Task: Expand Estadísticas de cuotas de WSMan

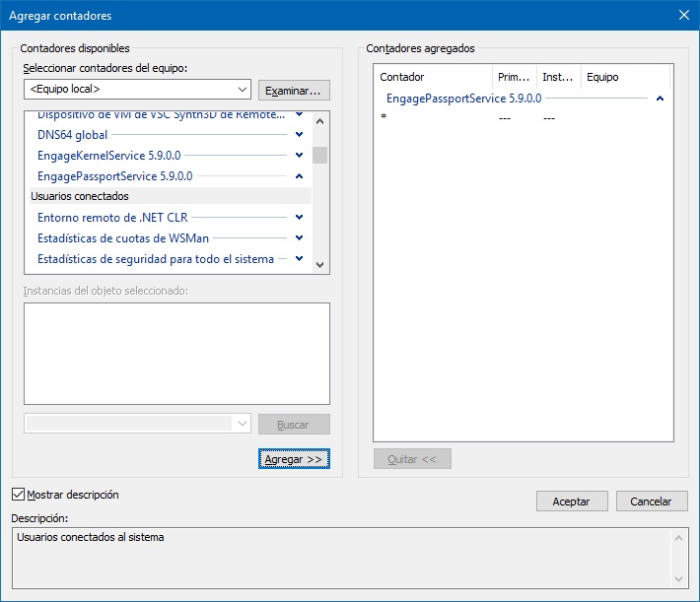Action: (x=299, y=238)
